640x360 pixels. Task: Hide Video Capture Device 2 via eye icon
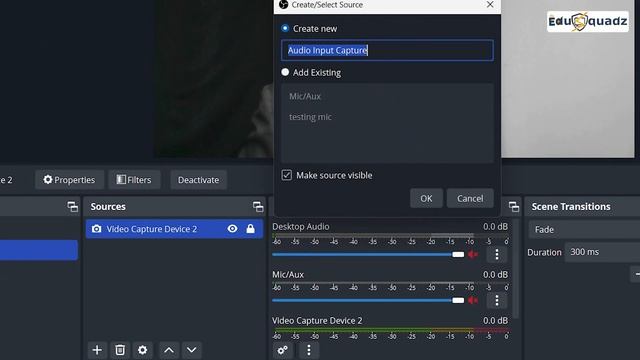click(x=232, y=229)
